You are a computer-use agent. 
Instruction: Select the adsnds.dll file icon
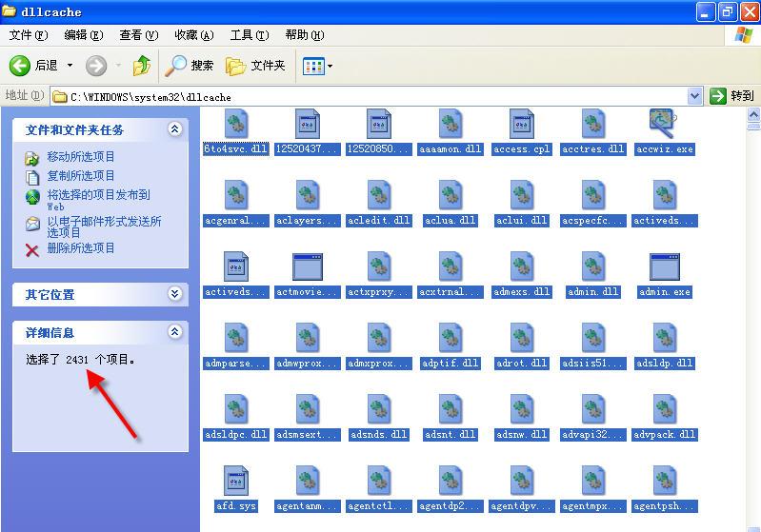[x=379, y=409]
